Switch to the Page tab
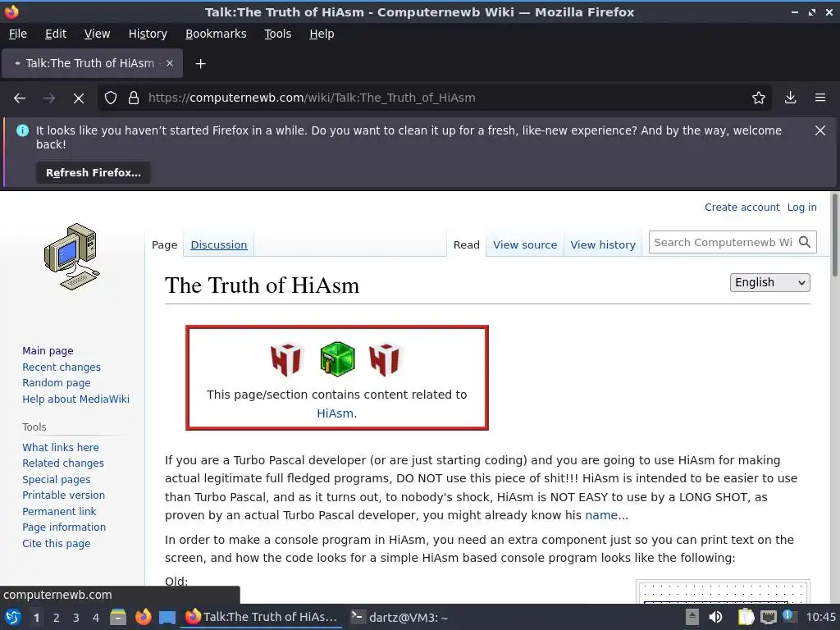 pyautogui.click(x=164, y=244)
